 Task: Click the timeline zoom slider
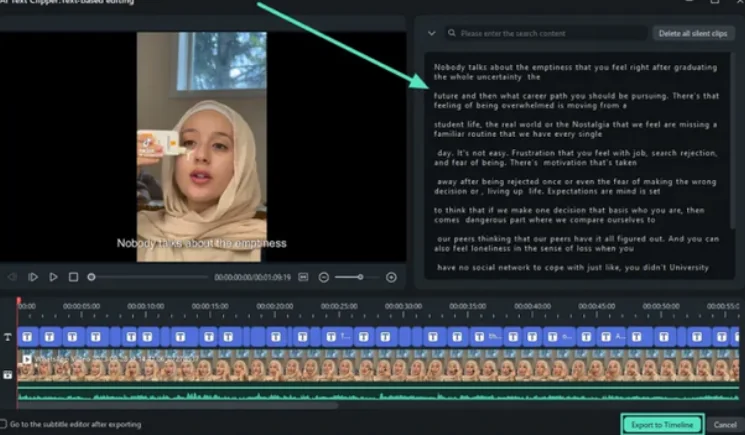point(349,277)
